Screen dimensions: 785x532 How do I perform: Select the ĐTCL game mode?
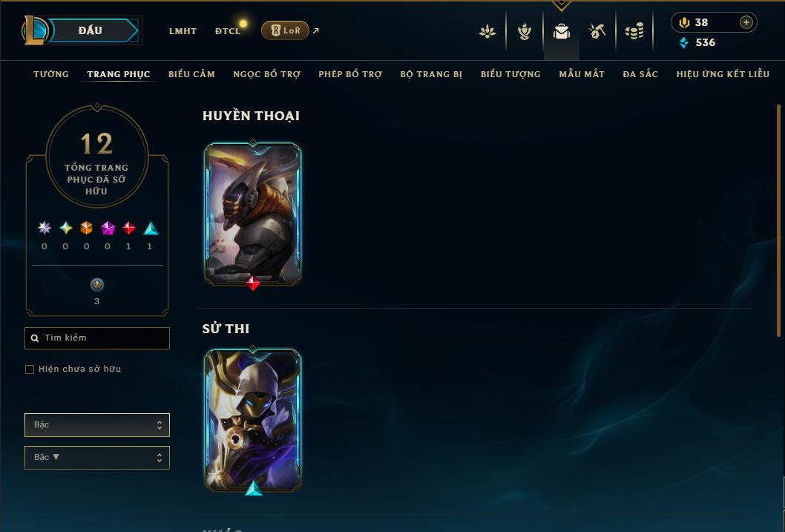228,31
